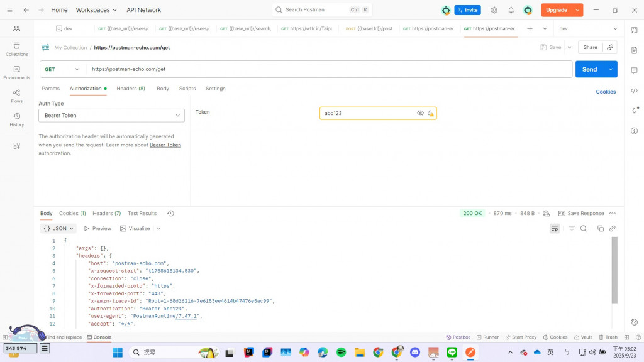This screenshot has height=362, width=644.
Task: Open the tab list overflow chevron
Action: 545,28
